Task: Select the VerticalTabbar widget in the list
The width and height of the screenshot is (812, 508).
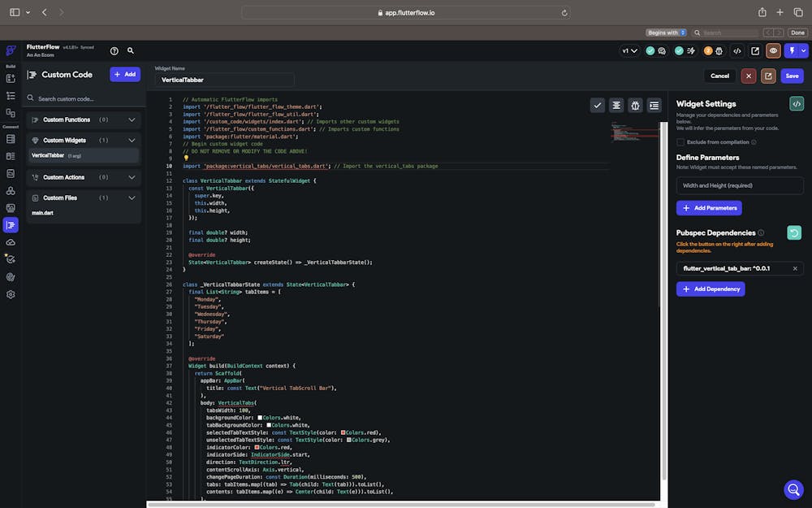Action: [x=48, y=155]
